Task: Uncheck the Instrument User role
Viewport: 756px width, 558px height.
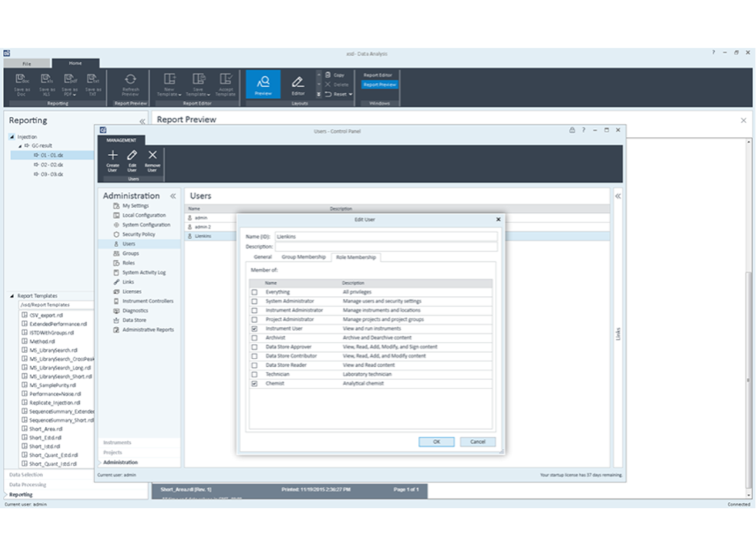Action: (x=255, y=329)
